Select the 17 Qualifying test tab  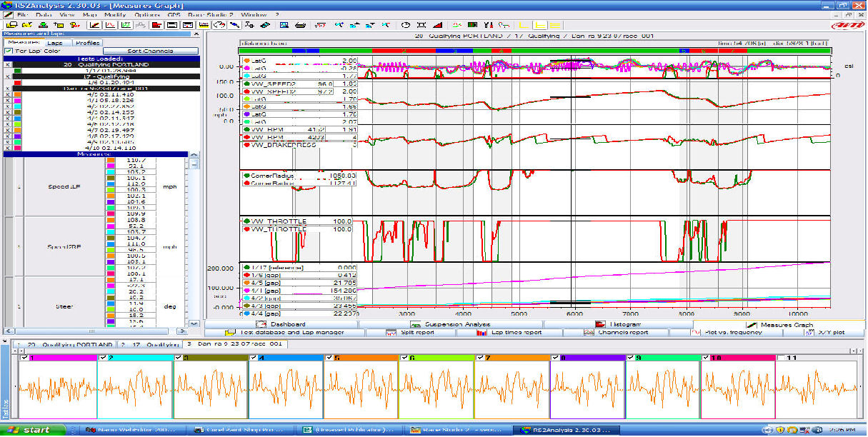(149, 344)
